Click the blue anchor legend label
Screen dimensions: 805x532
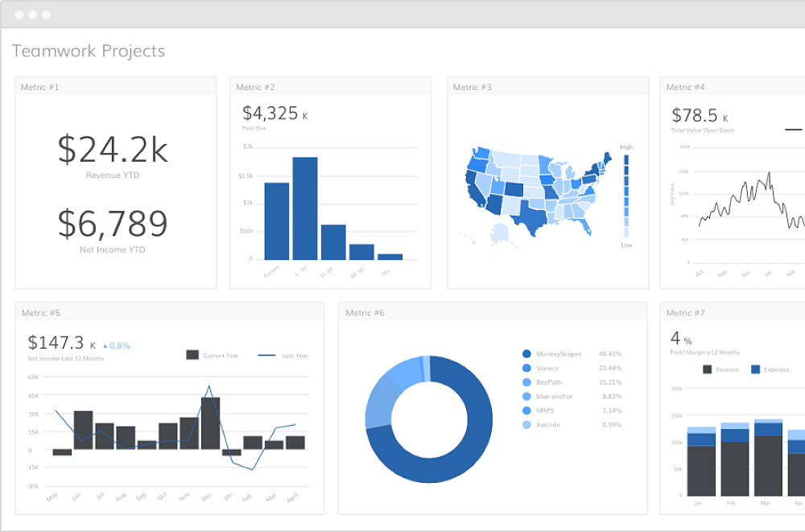[x=554, y=397]
